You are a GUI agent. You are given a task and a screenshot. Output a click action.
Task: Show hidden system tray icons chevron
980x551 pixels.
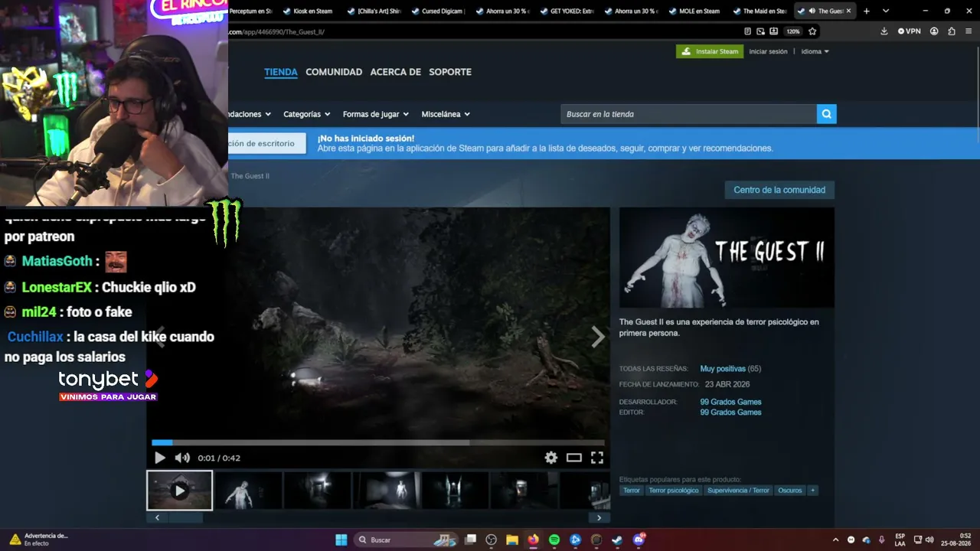835,540
